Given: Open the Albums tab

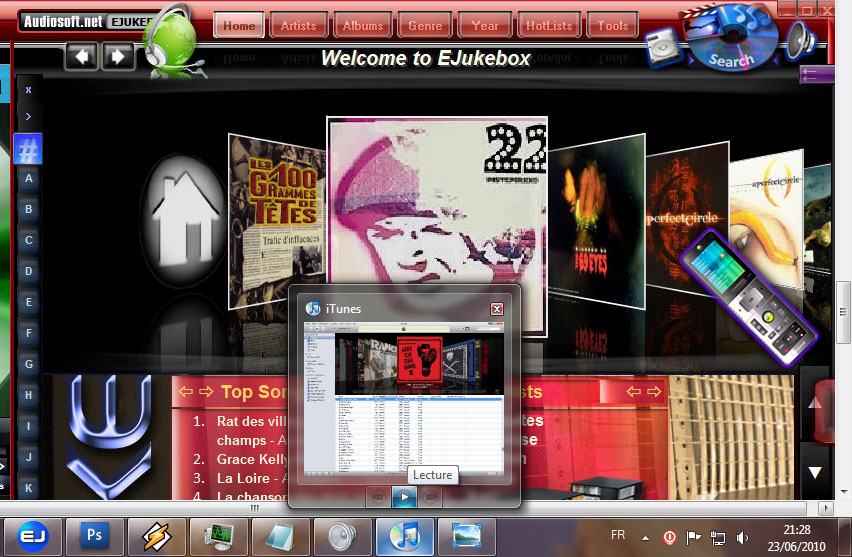Looking at the screenshot, I should tap(361, 25).
